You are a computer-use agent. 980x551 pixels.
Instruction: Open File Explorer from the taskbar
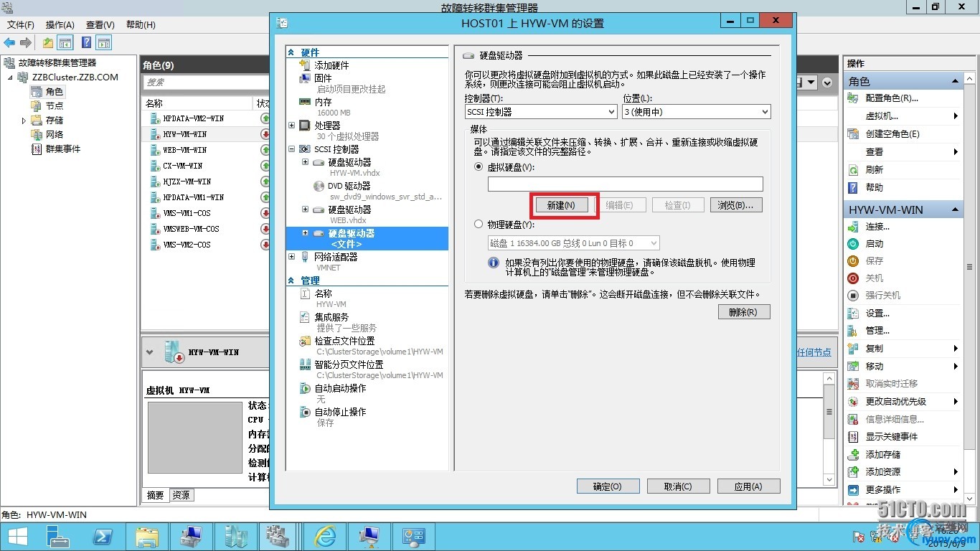pos(147,537)
